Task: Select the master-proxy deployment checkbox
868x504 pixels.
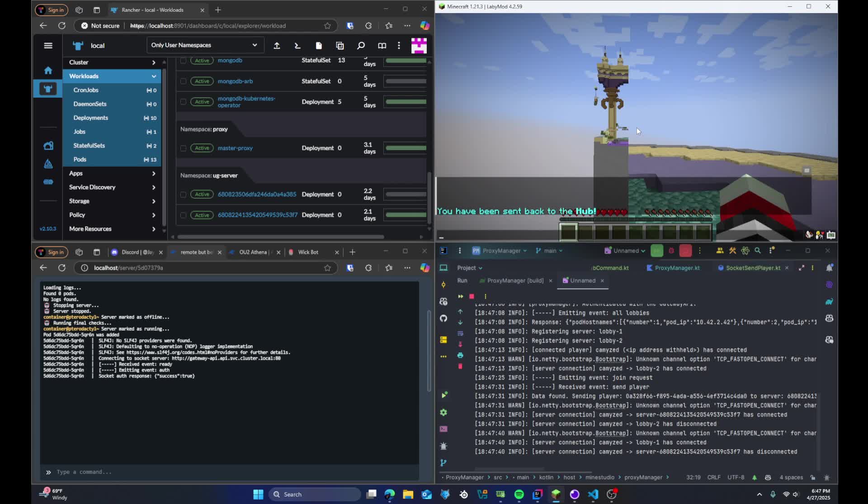Action: 183,148
